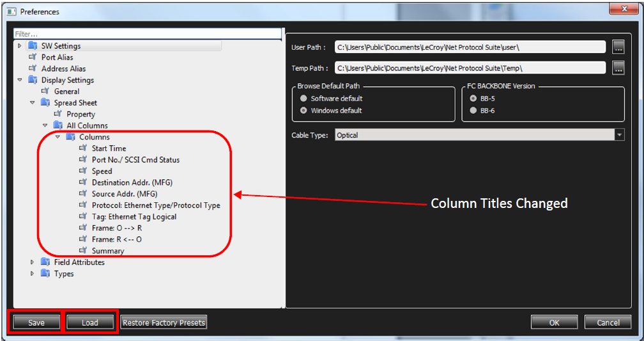The image size is (644, 341).
Task: Save the current preferences
Action: (x=36, y=322)
